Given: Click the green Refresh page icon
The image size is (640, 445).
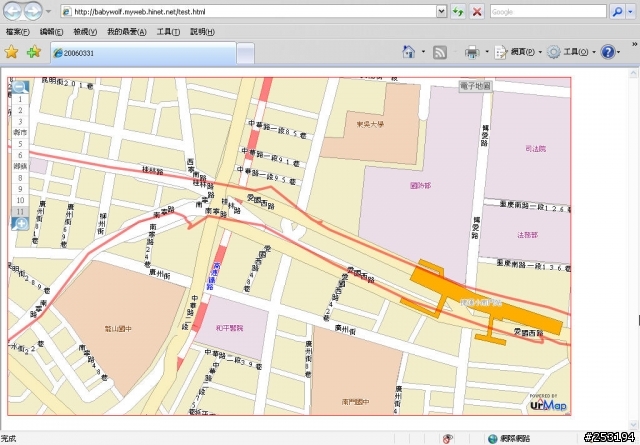Looking at the screenshot, I should point(458,12).
